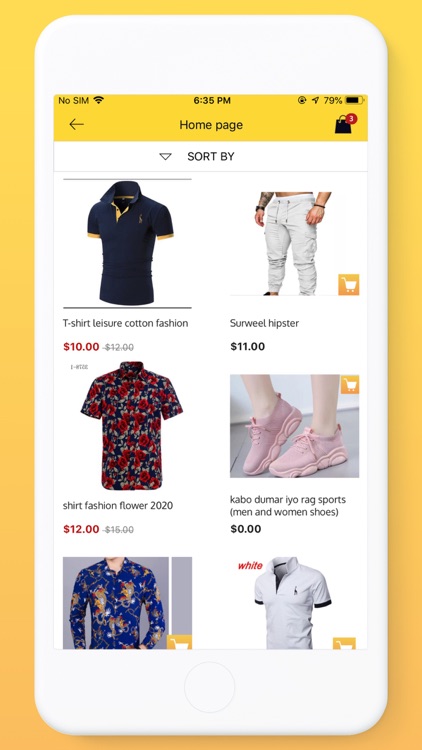Open Surweel hipster product title
422x750 pixels.
(x=264, y=323)
